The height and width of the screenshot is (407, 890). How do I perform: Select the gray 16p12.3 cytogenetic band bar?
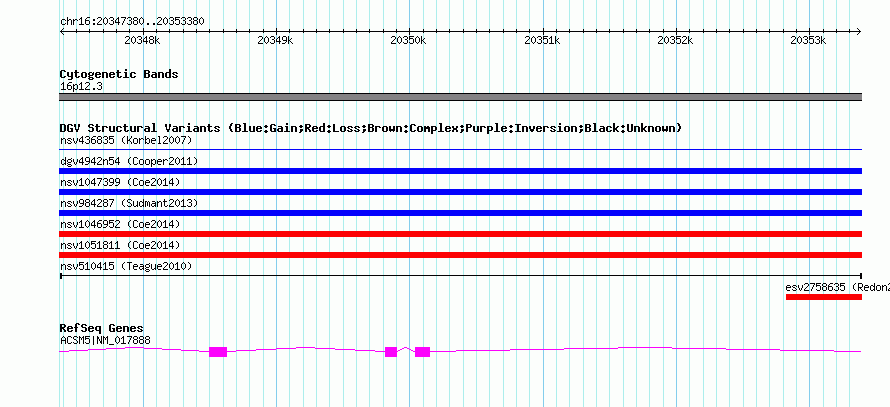(460, 97)
